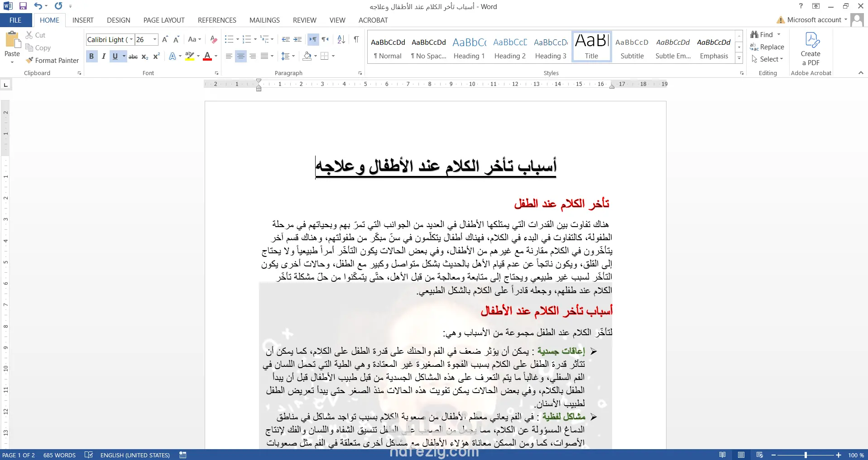Image resolution: width=868 pixels, height=460 pixels.
Task: Open the numbering list dropdown
Action: pyautogui.click(x=255, y=40)
